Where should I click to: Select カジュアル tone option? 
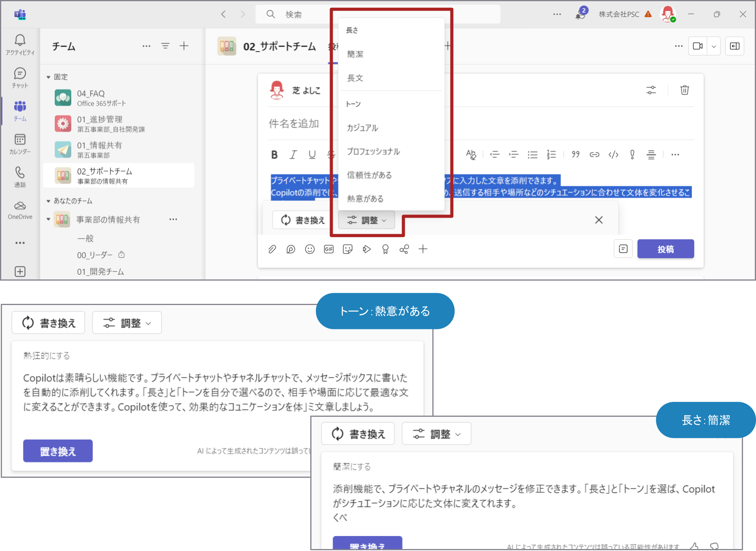[391, 128]
